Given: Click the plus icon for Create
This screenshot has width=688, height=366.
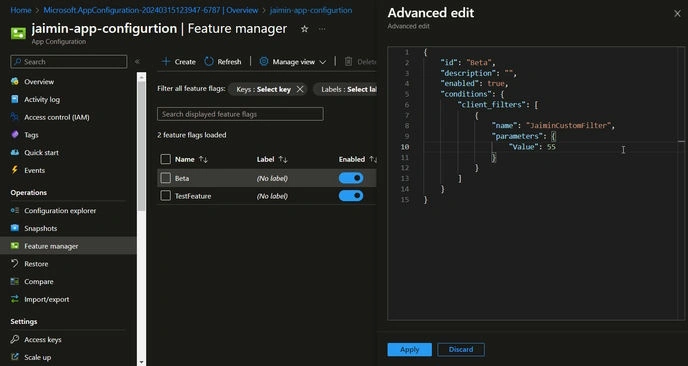Looking at the screenshot, I should coord(166,62).
